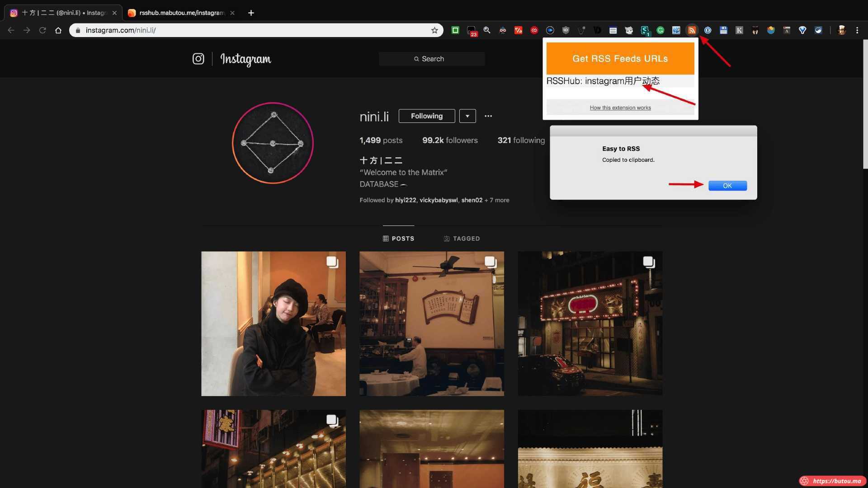The height and width of the screenshot is (488, 868).
Task: Reload the page with the refresh icon
Action: coord(42,30)
